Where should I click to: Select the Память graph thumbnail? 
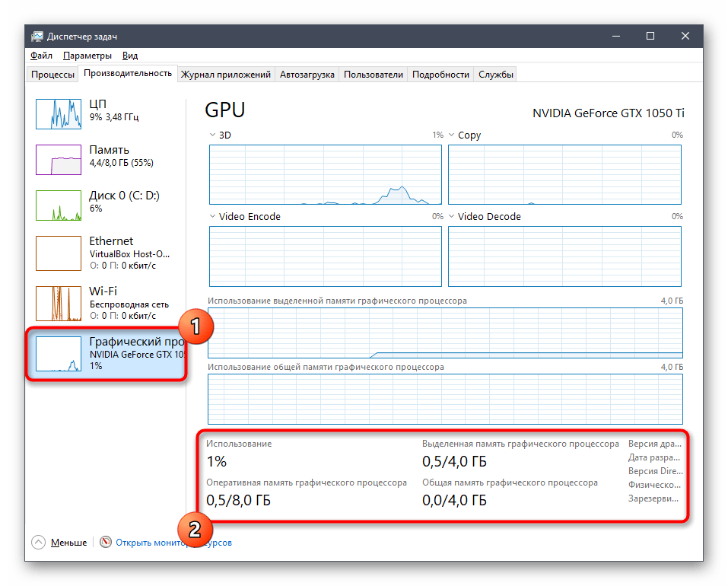59,159
